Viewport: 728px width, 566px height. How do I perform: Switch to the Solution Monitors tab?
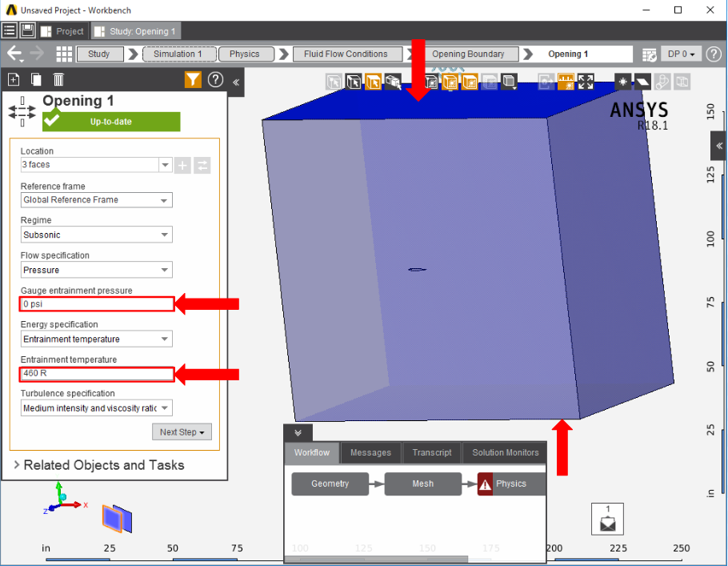click(x=505, y=452)
